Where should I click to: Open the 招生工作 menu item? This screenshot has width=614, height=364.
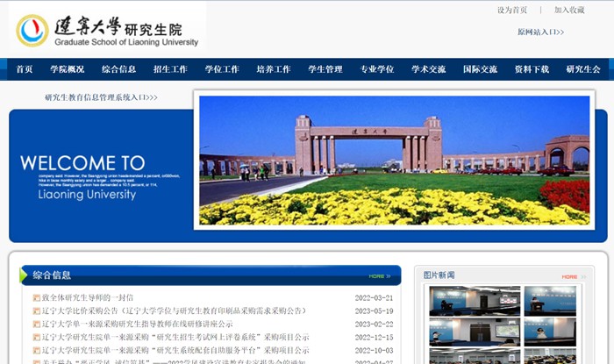[170, 69]
